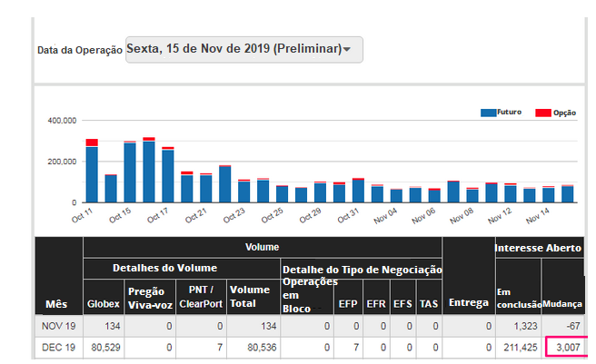Click the Nov 06 axis label

pos(423,216)
